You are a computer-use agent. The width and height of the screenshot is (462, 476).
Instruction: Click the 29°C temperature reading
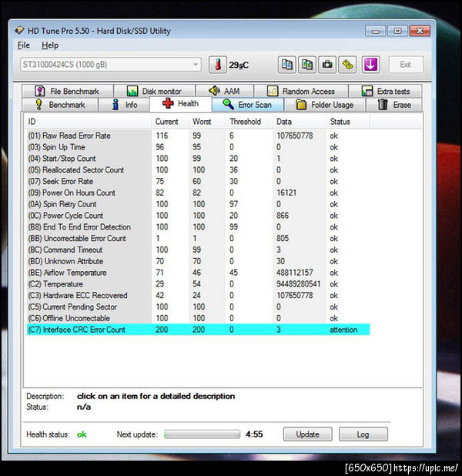239,65
